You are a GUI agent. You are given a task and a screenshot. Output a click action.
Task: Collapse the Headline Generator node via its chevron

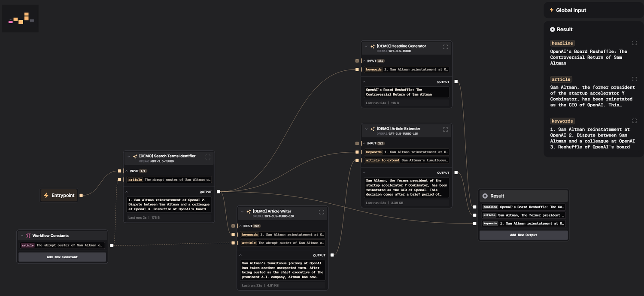366,46
